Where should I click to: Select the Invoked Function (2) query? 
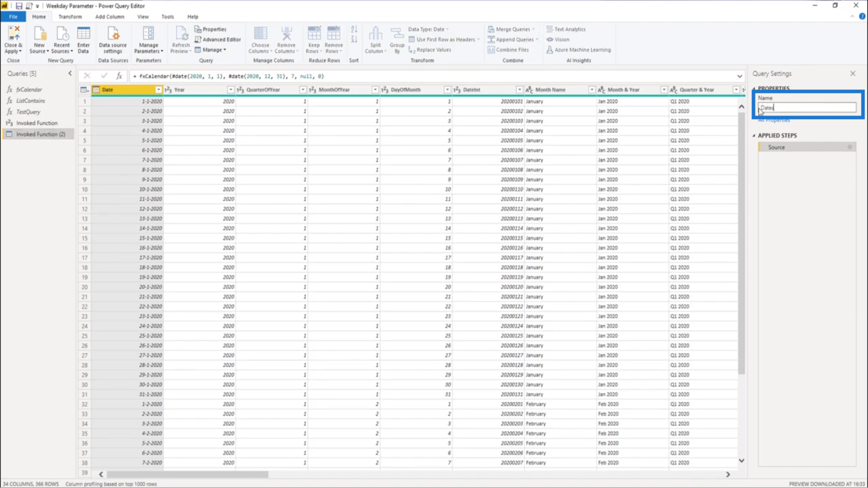38,134
